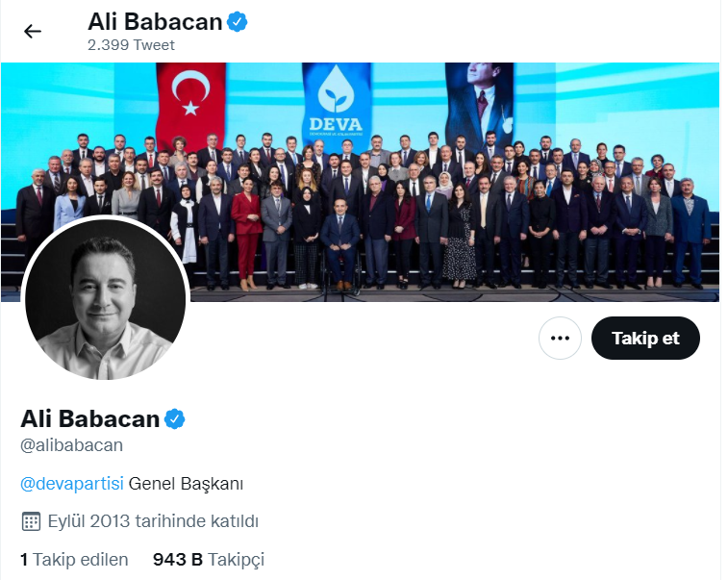Open the 943 B Takipçi followers list

click(x=209, y=560)
